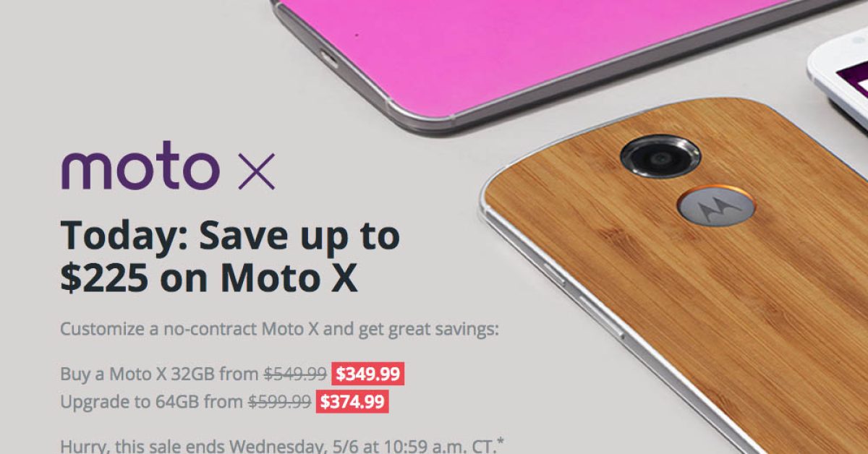
Task: Click the rear camera lens of bamboo phone
Action: point(660,156)
